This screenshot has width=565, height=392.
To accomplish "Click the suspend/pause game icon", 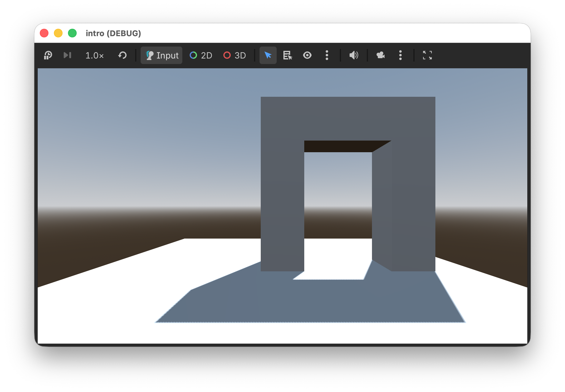I will click(48, 55).
